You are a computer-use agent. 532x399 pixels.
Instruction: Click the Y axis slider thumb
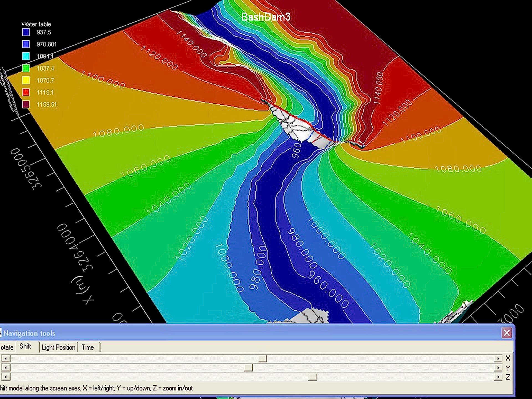click(x=248, y=368)
